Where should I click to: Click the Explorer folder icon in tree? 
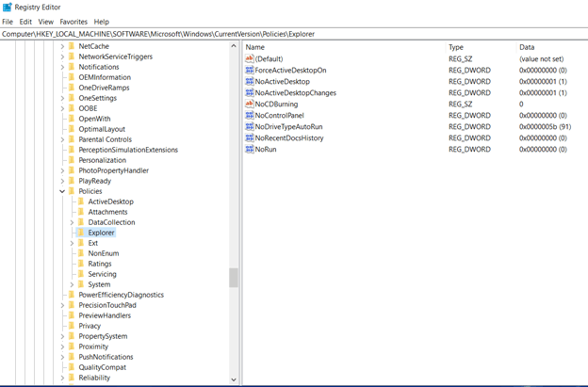coord(81,233)
